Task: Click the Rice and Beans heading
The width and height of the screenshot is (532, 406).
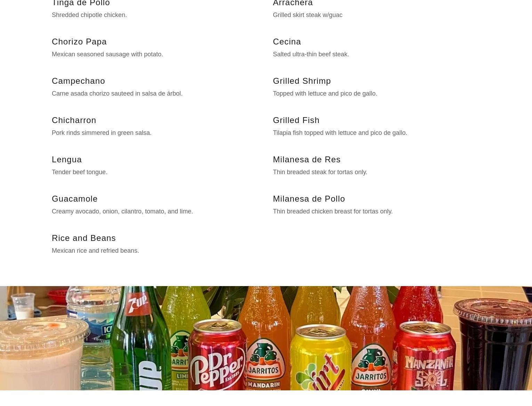Action: [x=84, y=238]
